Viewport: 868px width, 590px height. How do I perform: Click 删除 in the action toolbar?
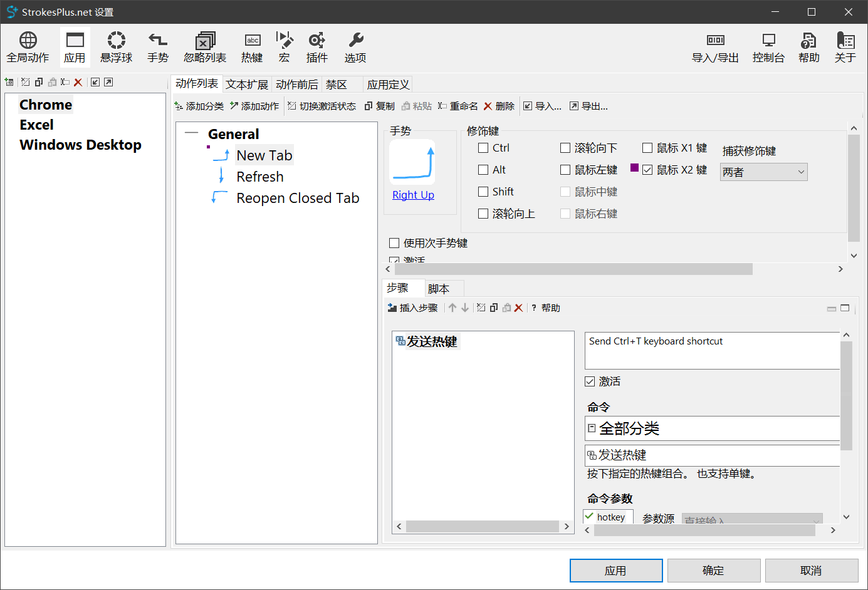click(499, 106)
